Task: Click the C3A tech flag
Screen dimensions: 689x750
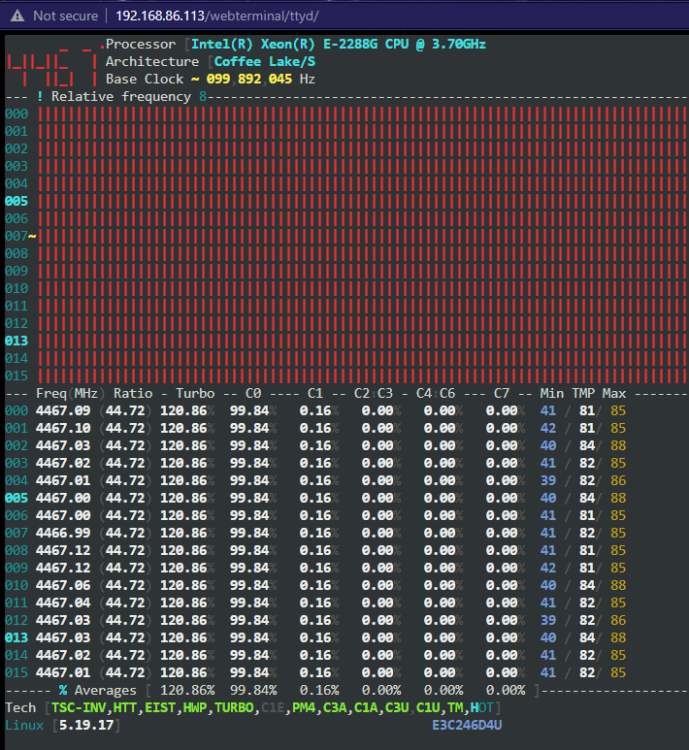Action: click(x=335, y=708)
